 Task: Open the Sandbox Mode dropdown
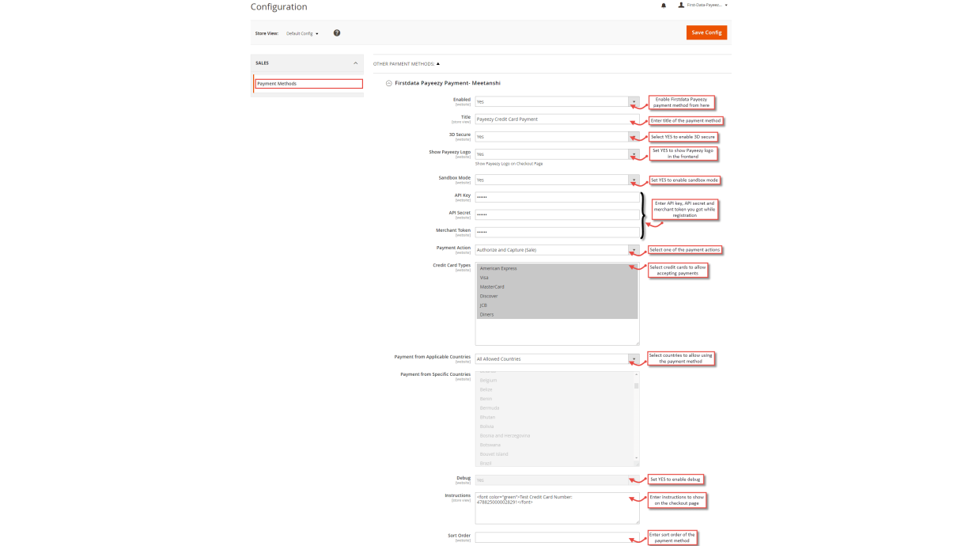click(557, 180)
